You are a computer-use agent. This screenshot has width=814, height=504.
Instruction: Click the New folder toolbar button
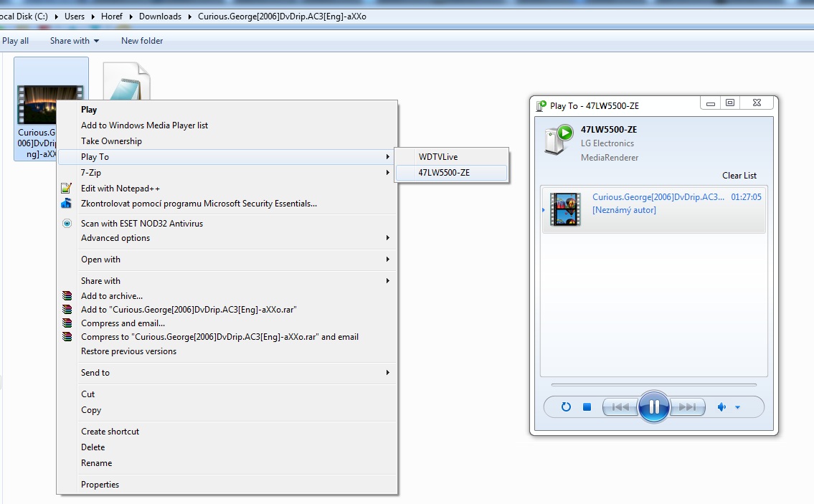click(x=142, y=41)
